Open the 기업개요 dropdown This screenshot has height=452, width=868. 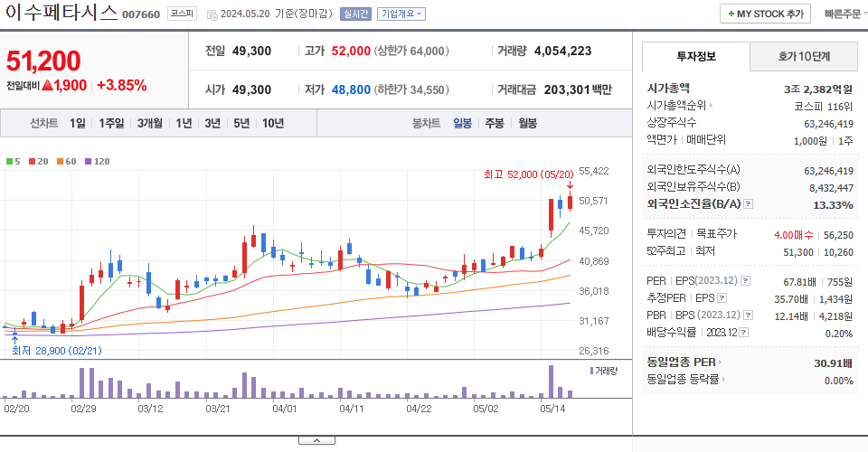pyautogui.click(x=401, y=14)
